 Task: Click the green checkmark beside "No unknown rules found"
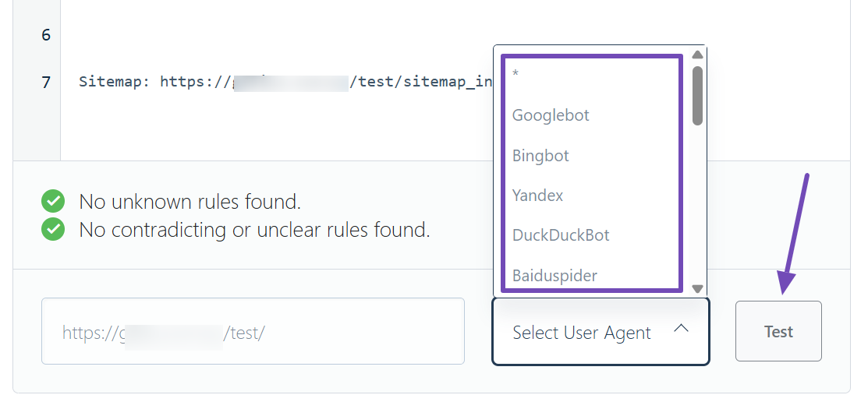coord(53,203)
